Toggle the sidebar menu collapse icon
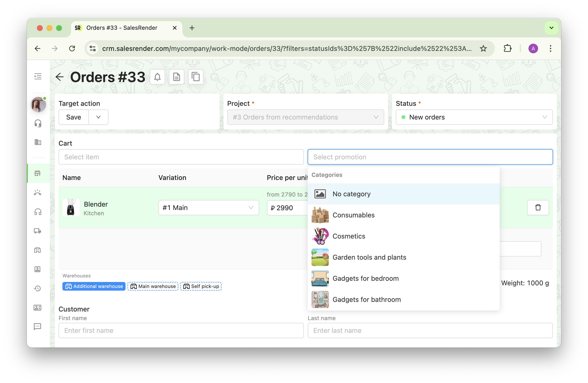 (38, 76)
